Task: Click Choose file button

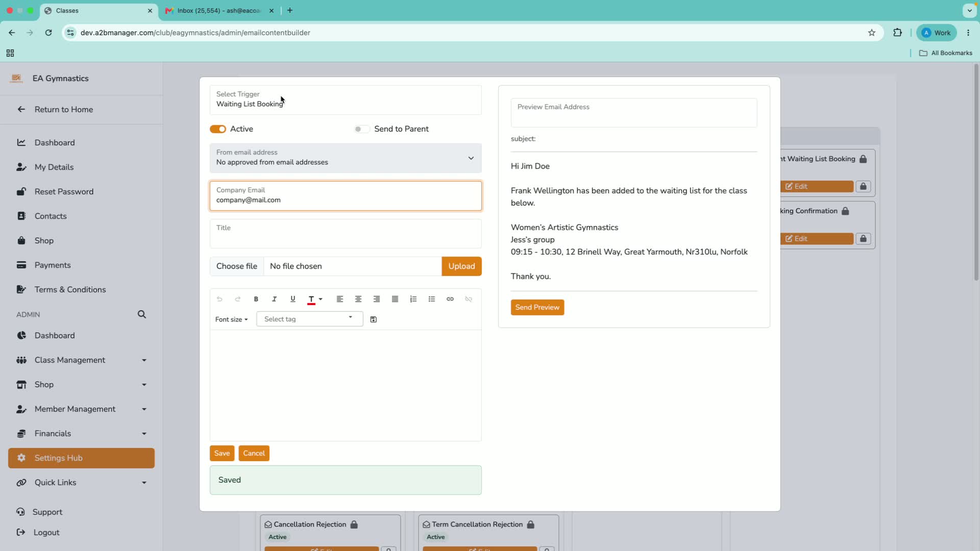Action: point(237,266)
